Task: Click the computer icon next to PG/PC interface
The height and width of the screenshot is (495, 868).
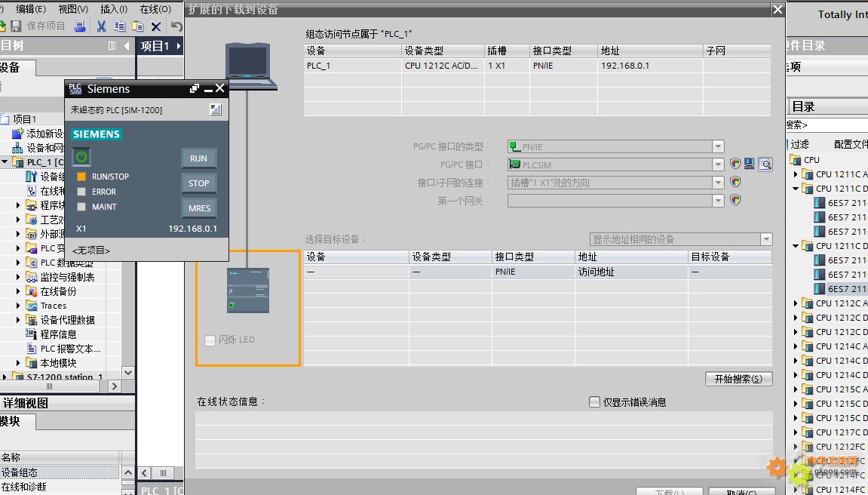Action: click(750, 164)
